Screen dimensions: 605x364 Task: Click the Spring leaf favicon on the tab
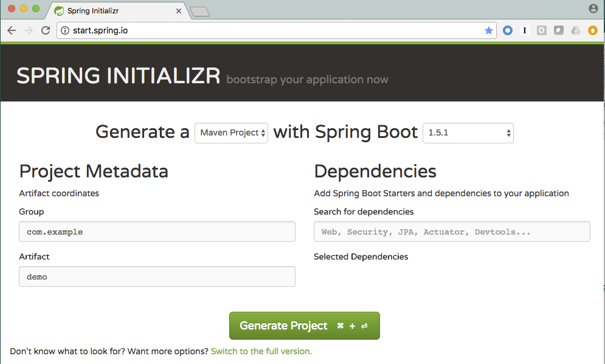pos(59,11)
